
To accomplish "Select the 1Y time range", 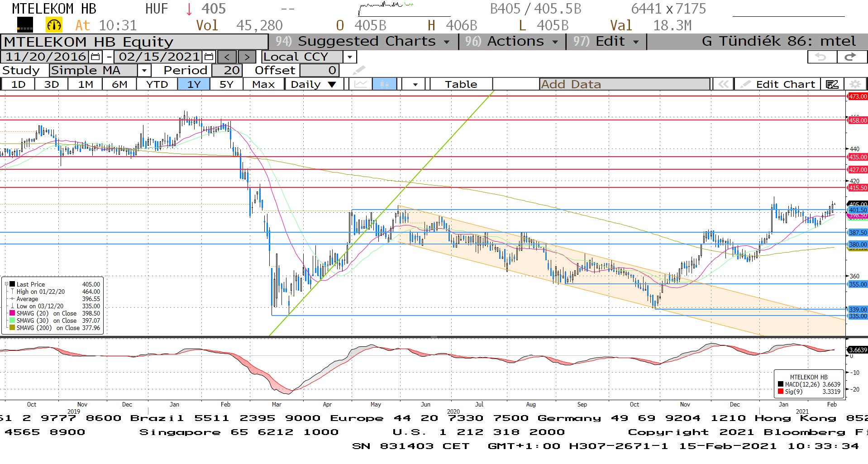I will [194, 84].
